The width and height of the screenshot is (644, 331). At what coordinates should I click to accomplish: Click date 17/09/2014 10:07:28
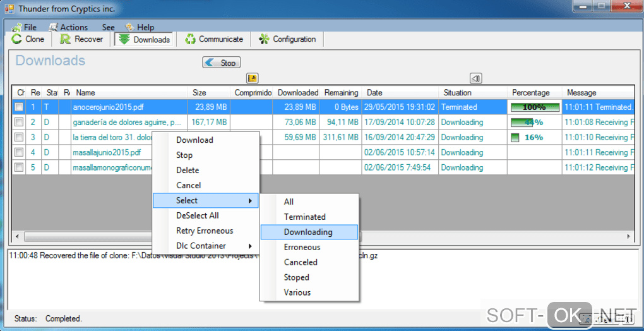[x=400, y=123]
